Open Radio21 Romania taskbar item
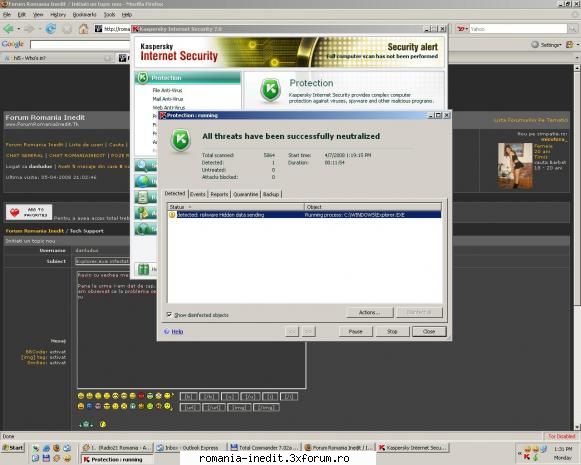The width and height of the screenshot is (581, 465). click(116, 448)
